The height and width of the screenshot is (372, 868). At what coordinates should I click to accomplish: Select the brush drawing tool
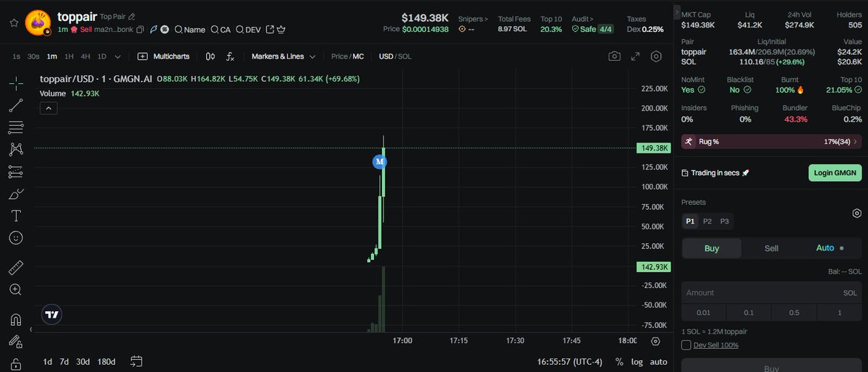click(15, 194)
